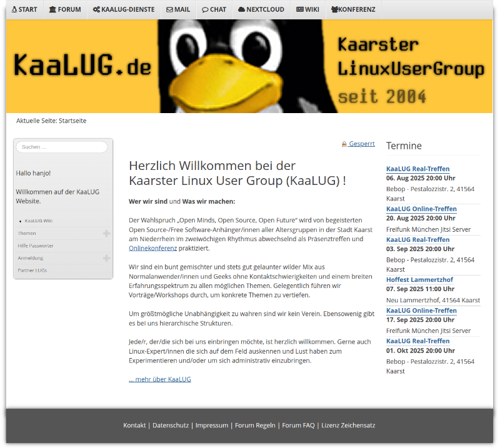Click the envelope icon beside MAIL
The width and height of the screenshot is (500, 448).
pyautogui.click(x=169, y=10)
